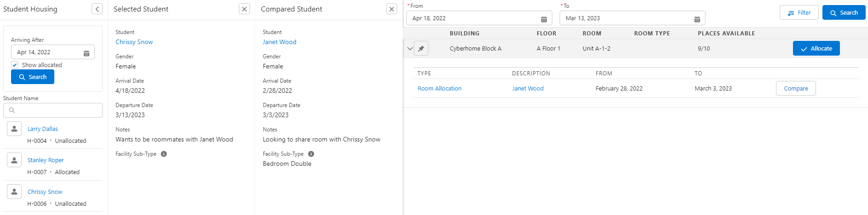The image size is (868, 215).
Task: Open the Filter options
Action: (x=799, y=13)
